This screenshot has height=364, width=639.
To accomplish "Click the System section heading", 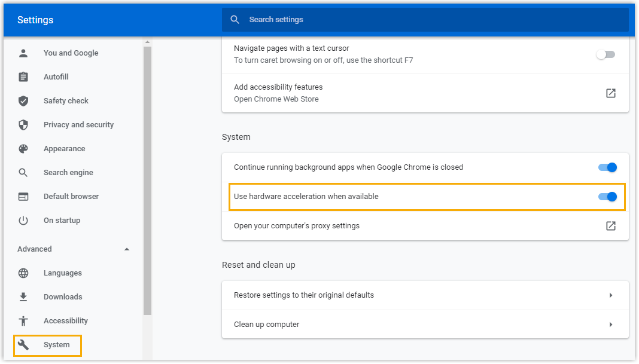I will 236,137.
